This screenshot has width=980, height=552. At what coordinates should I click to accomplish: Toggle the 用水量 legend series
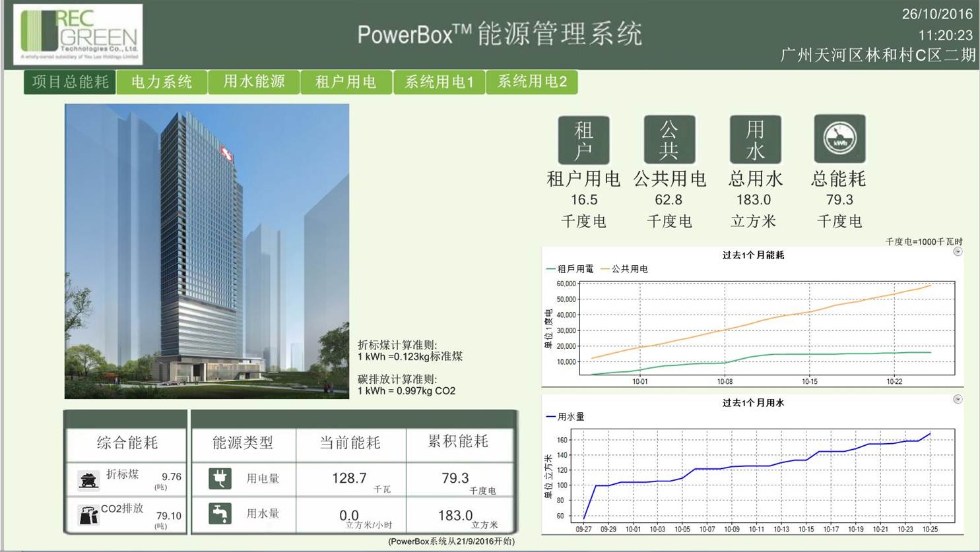pyautogui.click(x=566, y=417)
